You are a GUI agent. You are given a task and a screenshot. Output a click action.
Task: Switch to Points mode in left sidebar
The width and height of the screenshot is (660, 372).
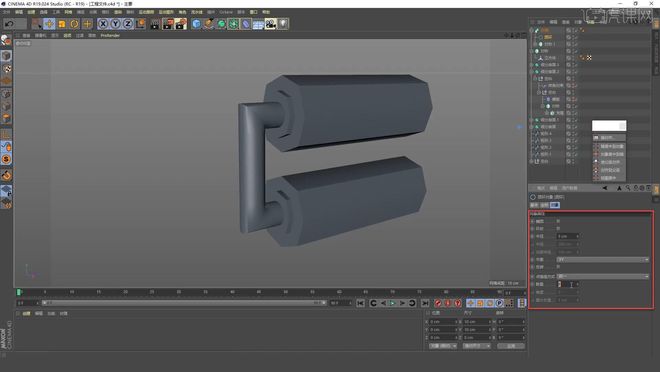coord(6,94)
